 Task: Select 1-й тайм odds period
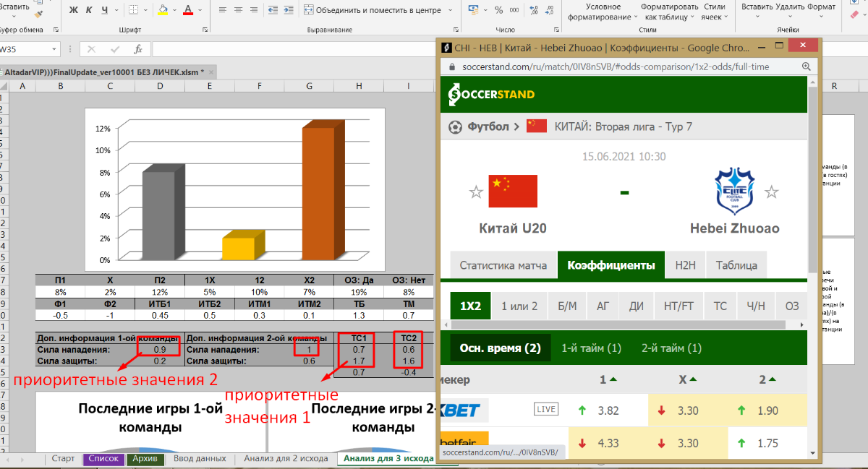[x=591, y=348]
